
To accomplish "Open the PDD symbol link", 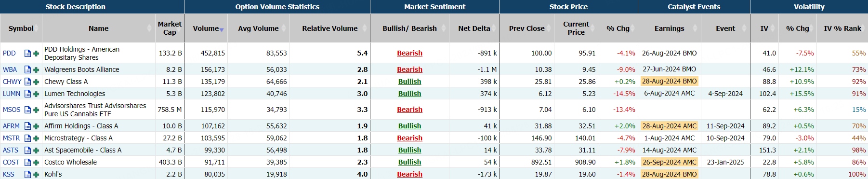I will tap(9, 54).
